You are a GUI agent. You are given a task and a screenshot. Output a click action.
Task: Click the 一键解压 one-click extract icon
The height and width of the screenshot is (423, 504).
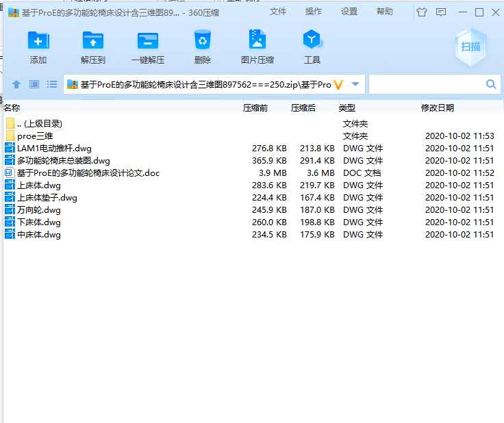click(x=148, y=40)
